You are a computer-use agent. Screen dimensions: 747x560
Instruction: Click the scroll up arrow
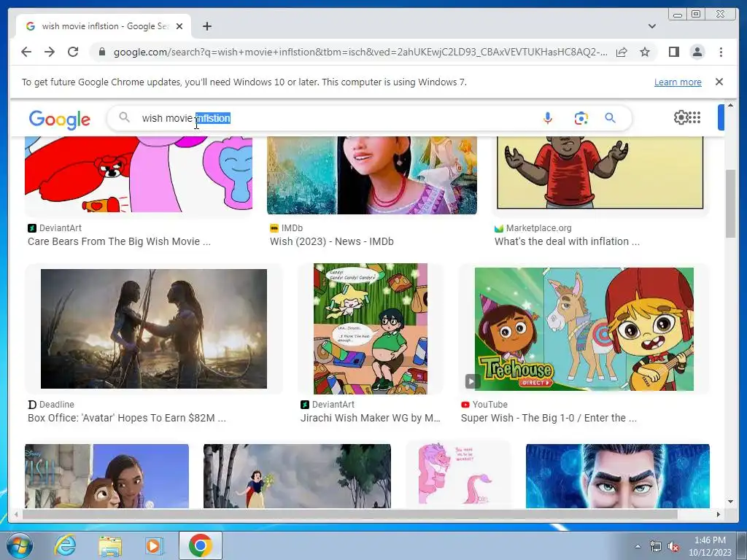point(730,105)
